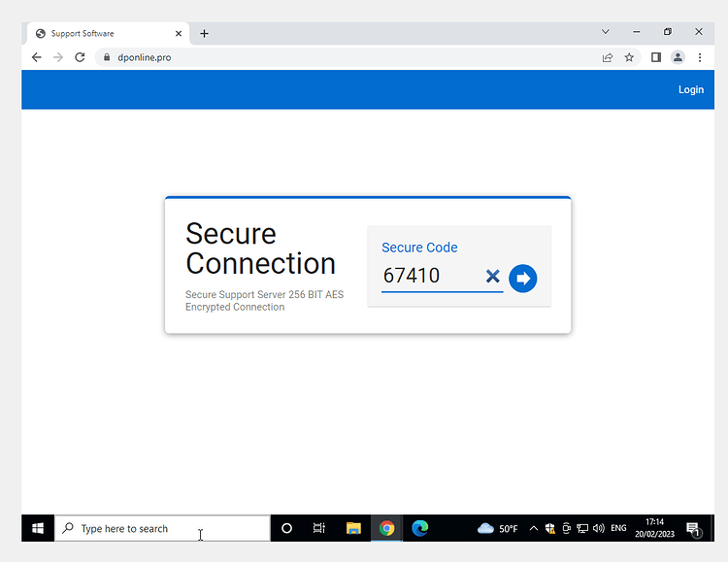Screen dimensions: 728x562
Task: Open Windows Security tray icon
Action: click(550, 528)
